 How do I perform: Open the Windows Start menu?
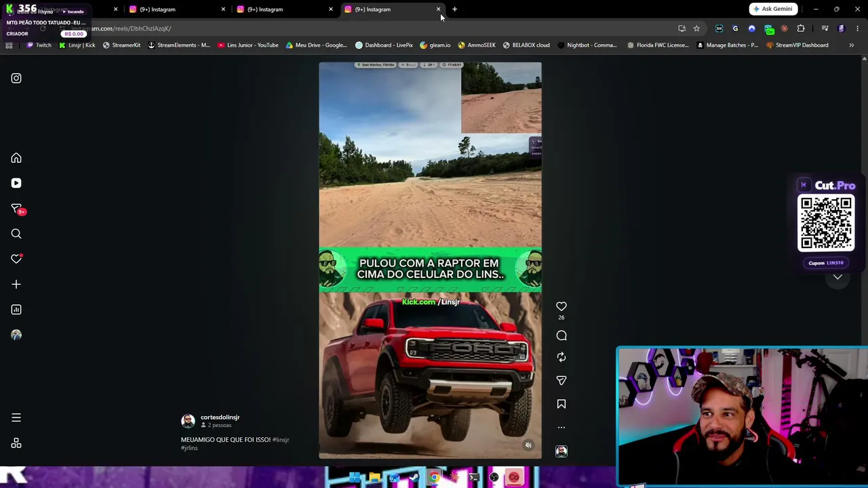pos(355,479)
